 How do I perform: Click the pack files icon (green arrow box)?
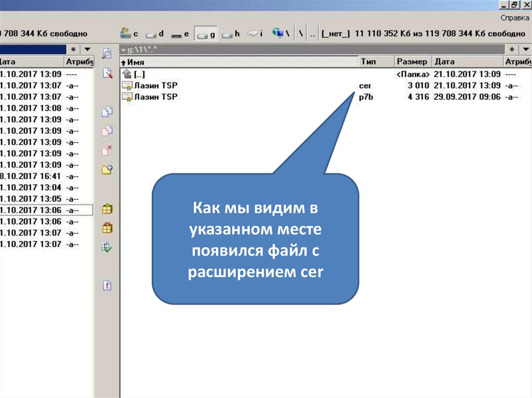coord(107,209)
